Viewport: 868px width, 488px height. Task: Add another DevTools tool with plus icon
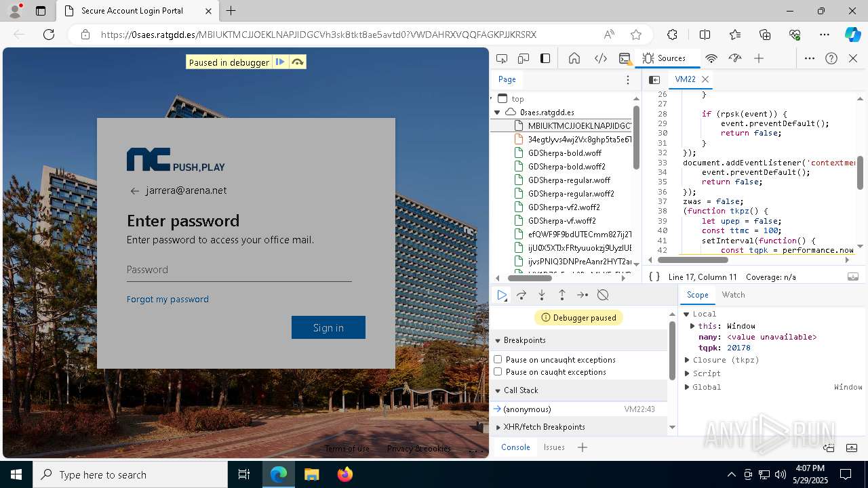pos(759,58)
